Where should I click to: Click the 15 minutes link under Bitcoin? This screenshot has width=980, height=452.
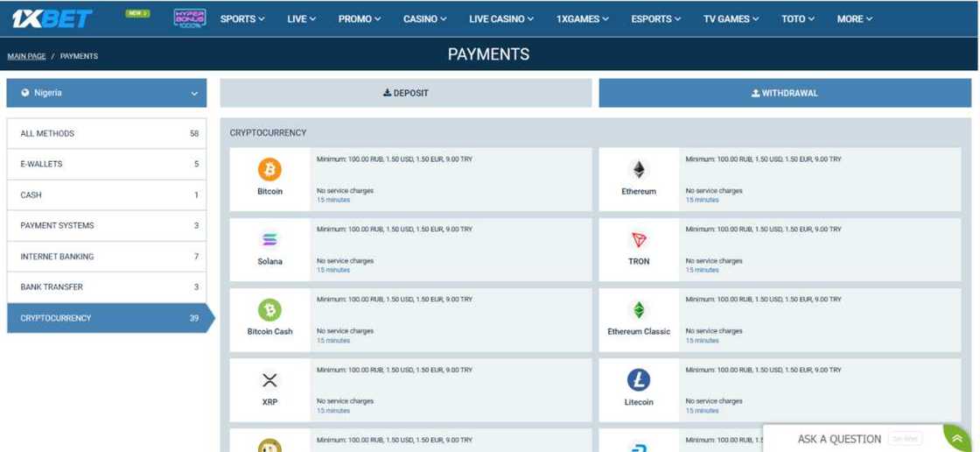point(333,200)
